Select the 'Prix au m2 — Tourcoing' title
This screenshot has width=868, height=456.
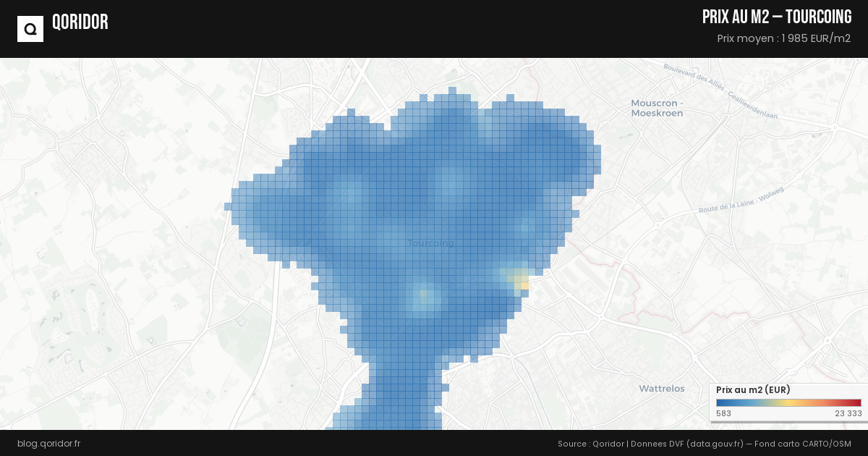click(x=776, y=17)
